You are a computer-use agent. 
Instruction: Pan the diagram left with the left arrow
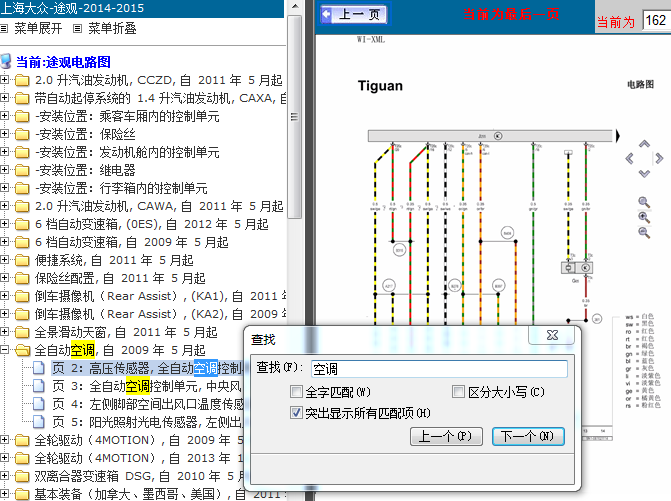click(x=629, y=159)
